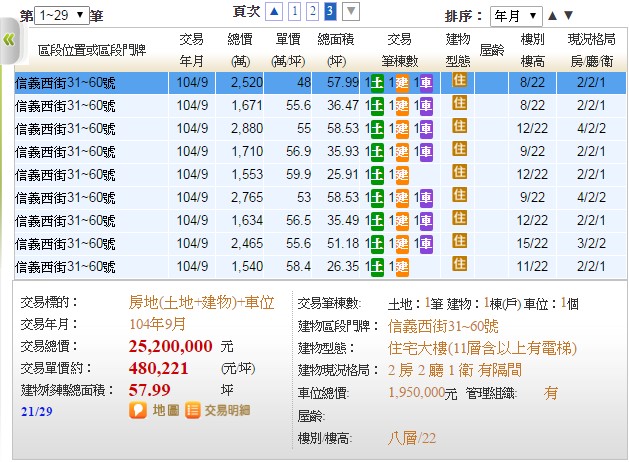Click 單價(萬/坪) column header

pos(288,50)
